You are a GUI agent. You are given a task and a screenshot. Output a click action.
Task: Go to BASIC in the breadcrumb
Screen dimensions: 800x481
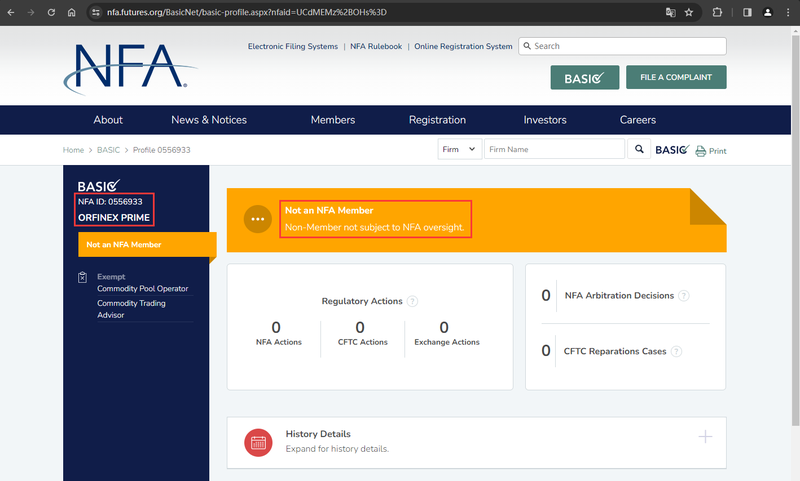[x=108, y=150]
